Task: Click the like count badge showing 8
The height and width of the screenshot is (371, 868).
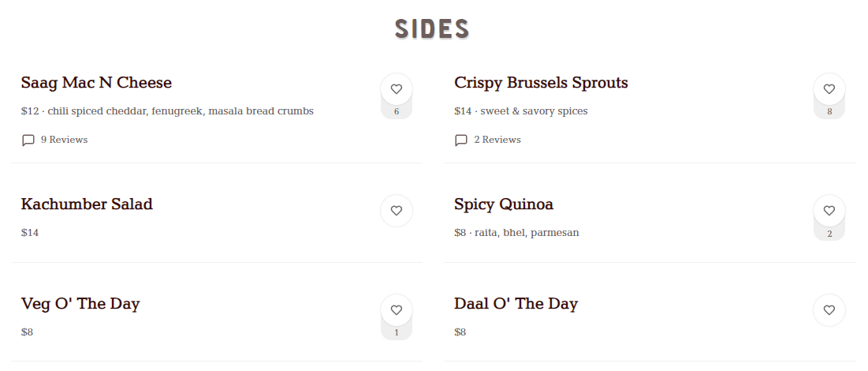Action: click(x=829, y=112)
